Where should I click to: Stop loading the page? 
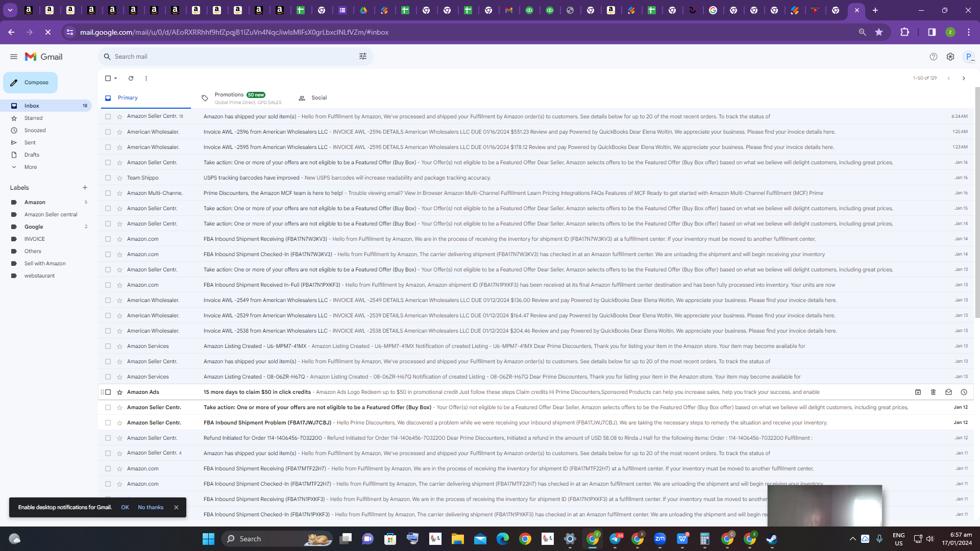48,32
